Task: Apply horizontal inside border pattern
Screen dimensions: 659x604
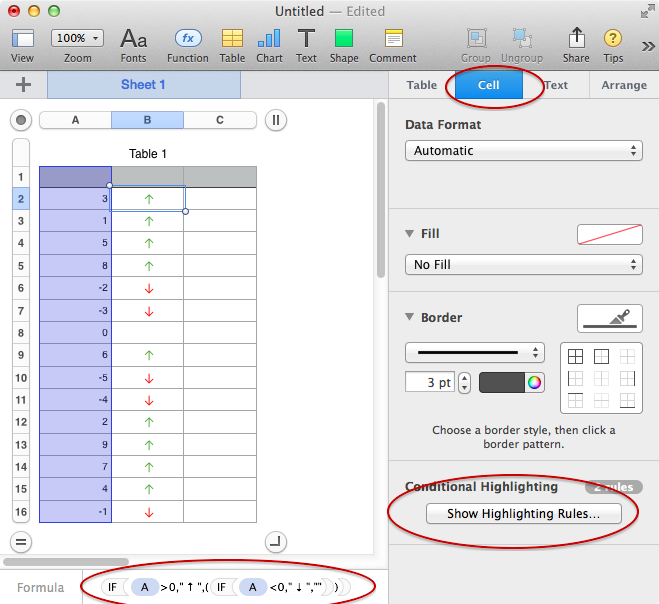Action: (601, 400)
